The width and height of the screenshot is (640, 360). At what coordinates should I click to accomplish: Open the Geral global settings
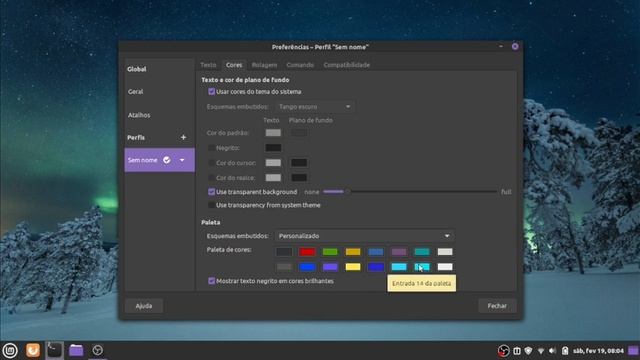pyautogui.click(x=136, y=92)
